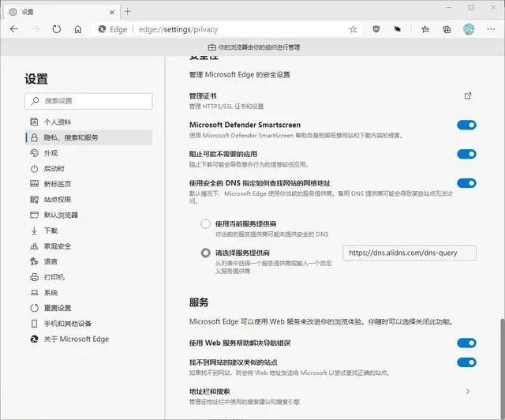Close the 设置 tab
This screenshot has height=420, width=505.
(112, 13)
